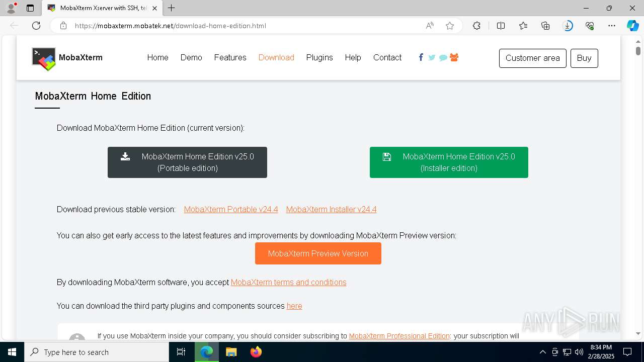Screen dimensions: 644x362
Task: Open the Plugins navigation item
Action: point(319,58)
